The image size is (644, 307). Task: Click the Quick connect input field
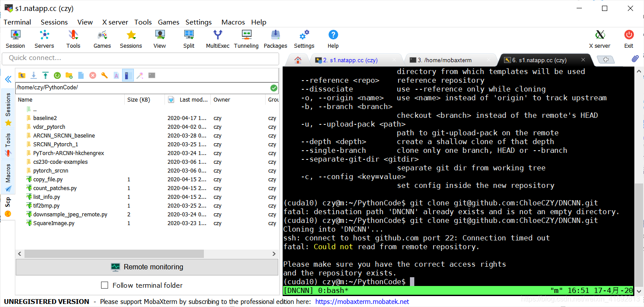click(x=140, y=58)
